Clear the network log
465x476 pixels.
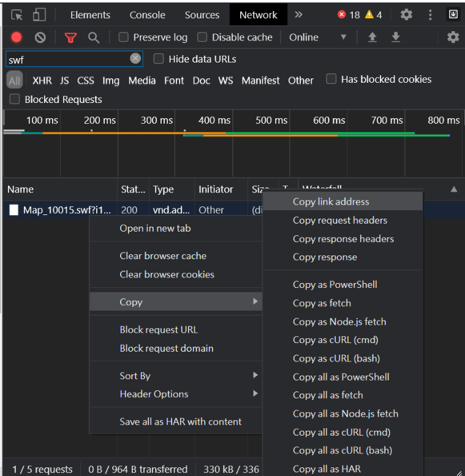40,37
